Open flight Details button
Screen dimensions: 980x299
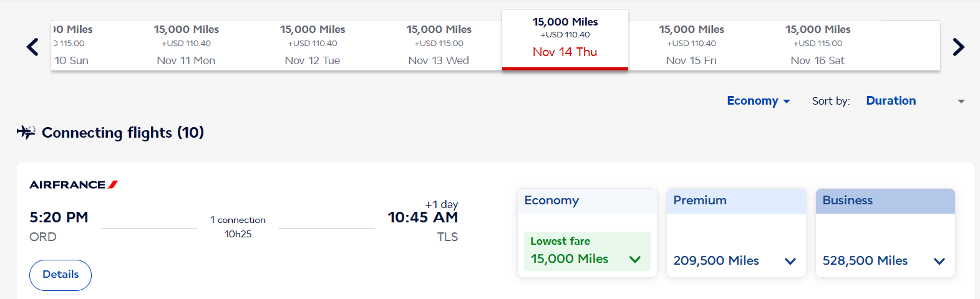[61, 275]
